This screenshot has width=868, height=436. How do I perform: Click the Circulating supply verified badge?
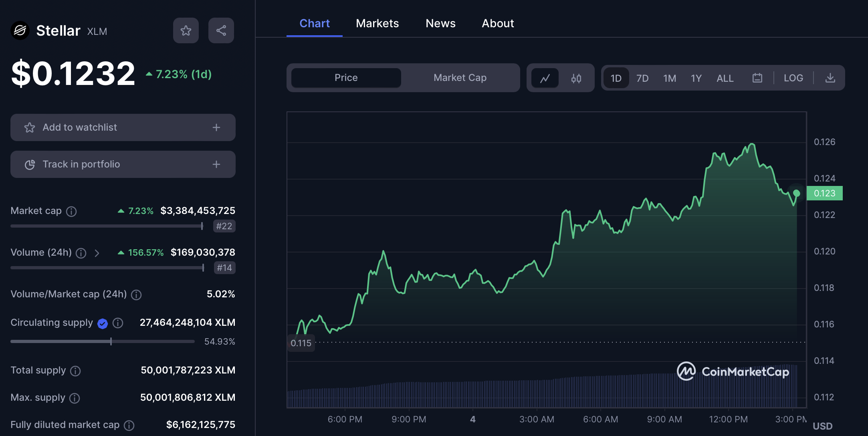[103, 323]
